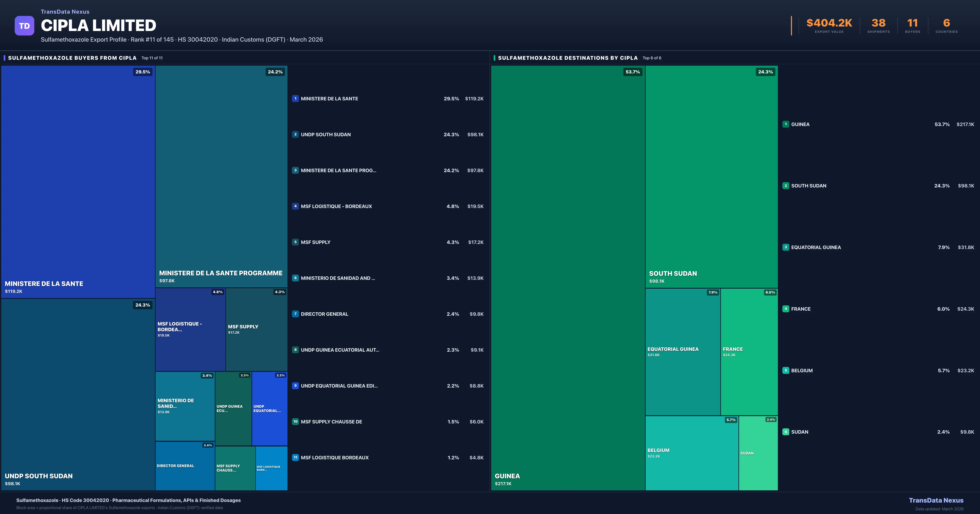Click rank badge 6 beside SUDAN

tap(786, 432)
